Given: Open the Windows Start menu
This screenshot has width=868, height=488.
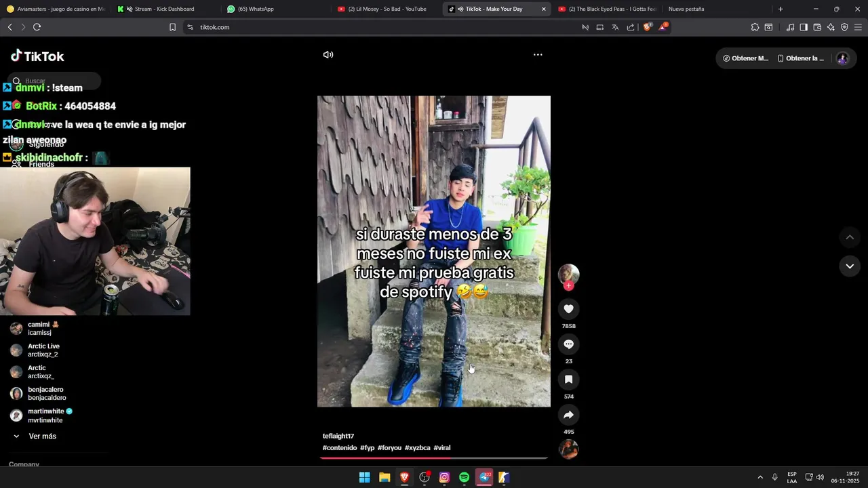Looking at the screenshot, I should pyautogui.click(x=364, y=477).
